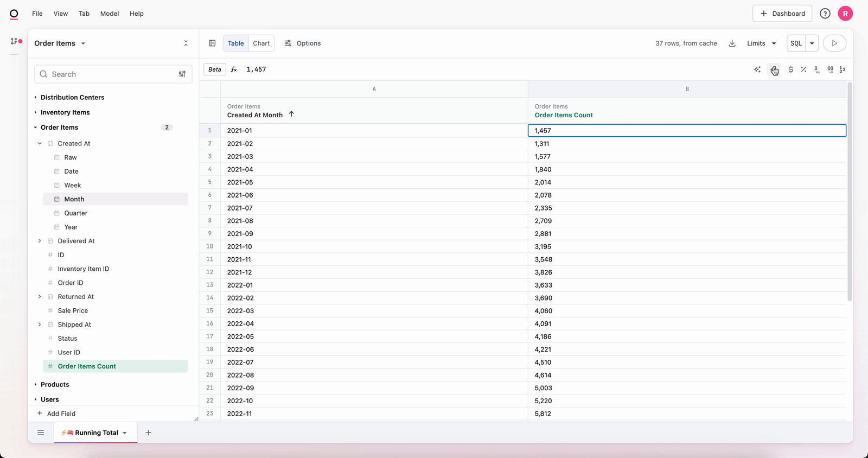
Task: Open the AI sparkle assistant icon
Action: coord(757,69)
